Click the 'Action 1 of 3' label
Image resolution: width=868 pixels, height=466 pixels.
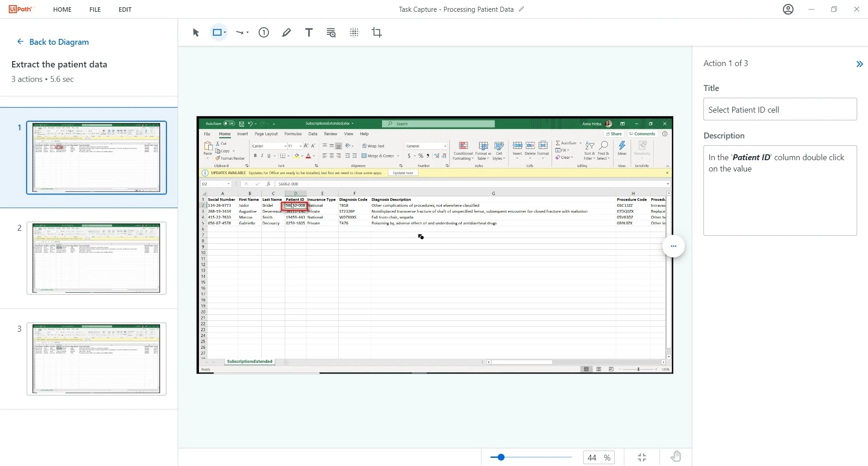[x=726, y=63]
